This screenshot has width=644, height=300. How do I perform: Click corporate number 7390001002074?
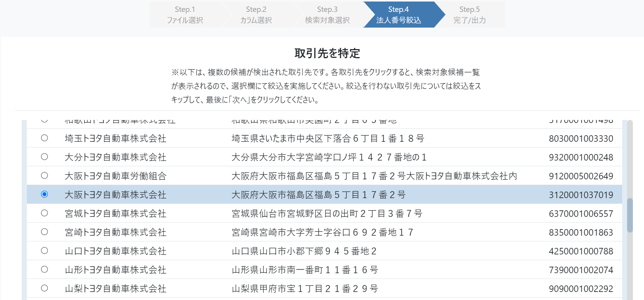coord(581,270)
